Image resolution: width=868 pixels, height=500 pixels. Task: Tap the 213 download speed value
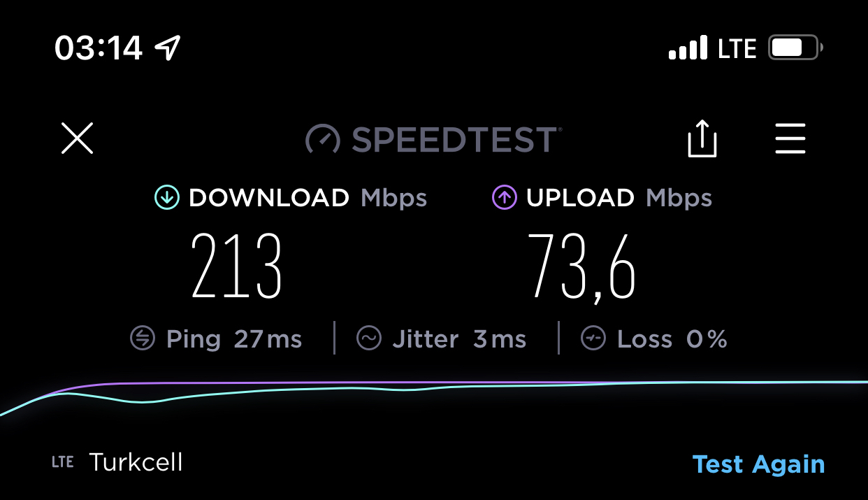tap(236, 266)
